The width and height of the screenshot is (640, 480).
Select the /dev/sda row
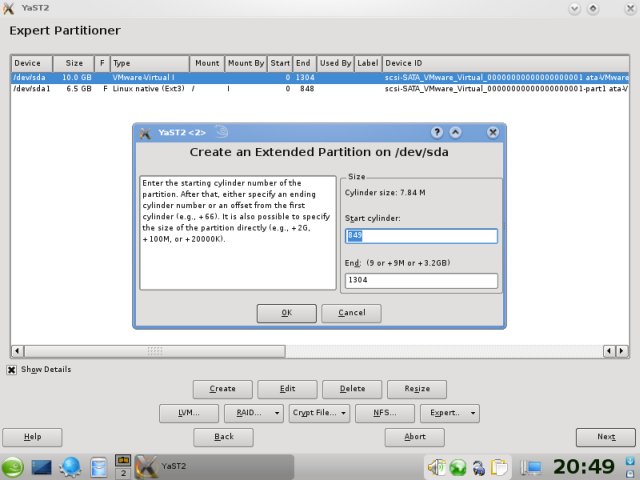(320, 78)
